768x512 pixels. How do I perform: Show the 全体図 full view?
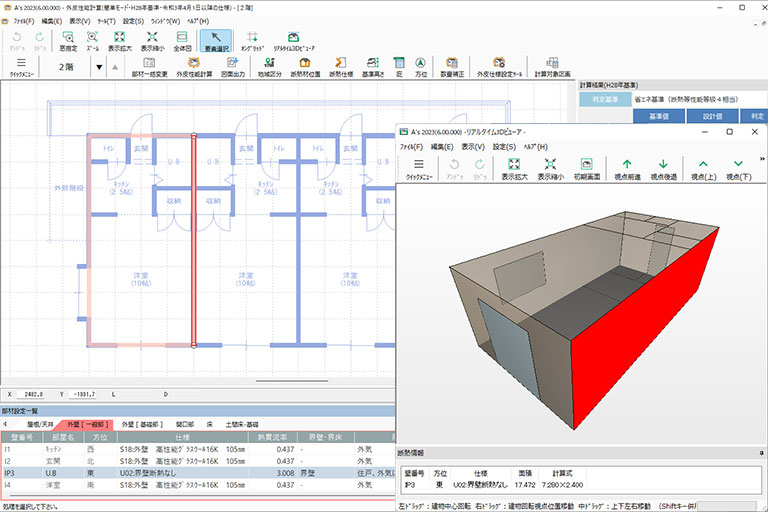tap(182, 41)
